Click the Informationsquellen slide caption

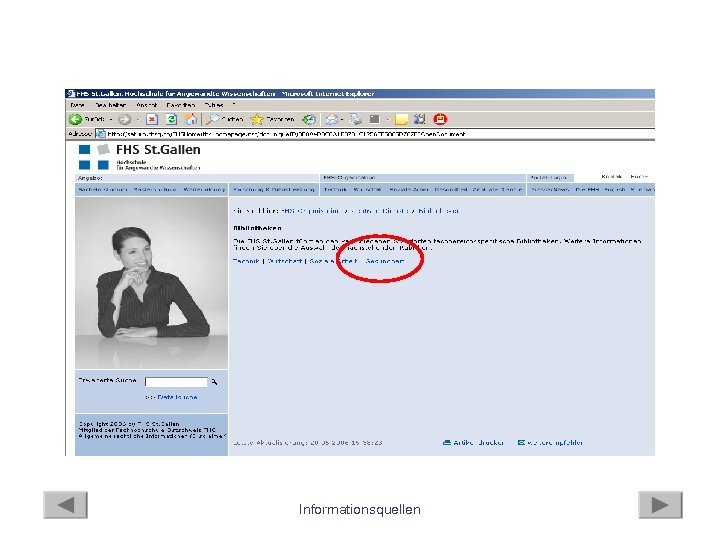[x=360, y=509]
